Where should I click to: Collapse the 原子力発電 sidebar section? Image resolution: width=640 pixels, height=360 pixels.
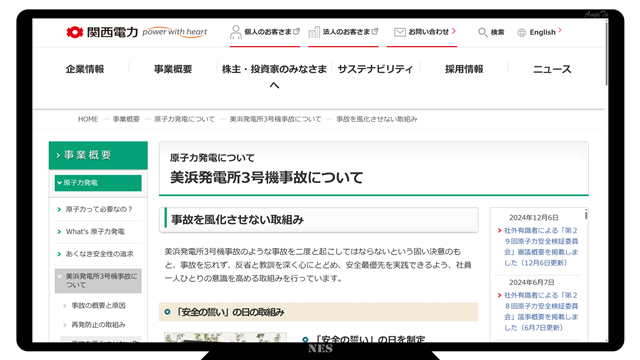98,183
